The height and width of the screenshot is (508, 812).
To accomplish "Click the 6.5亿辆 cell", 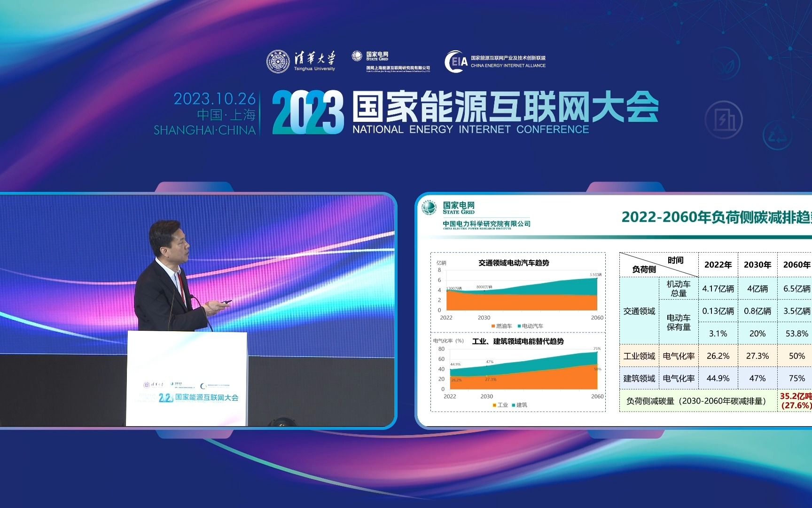I will 795,288.
